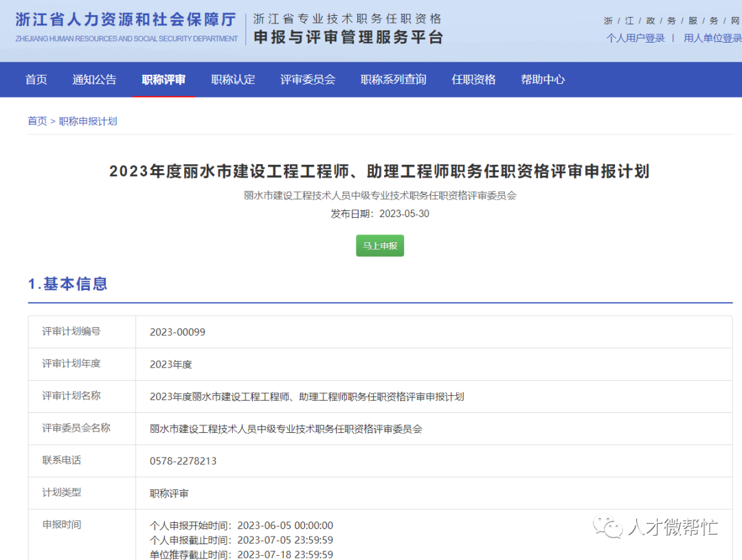Open 职称系列查询 in the navigation bar
742x560 pixels.
(x=392, y=79)
